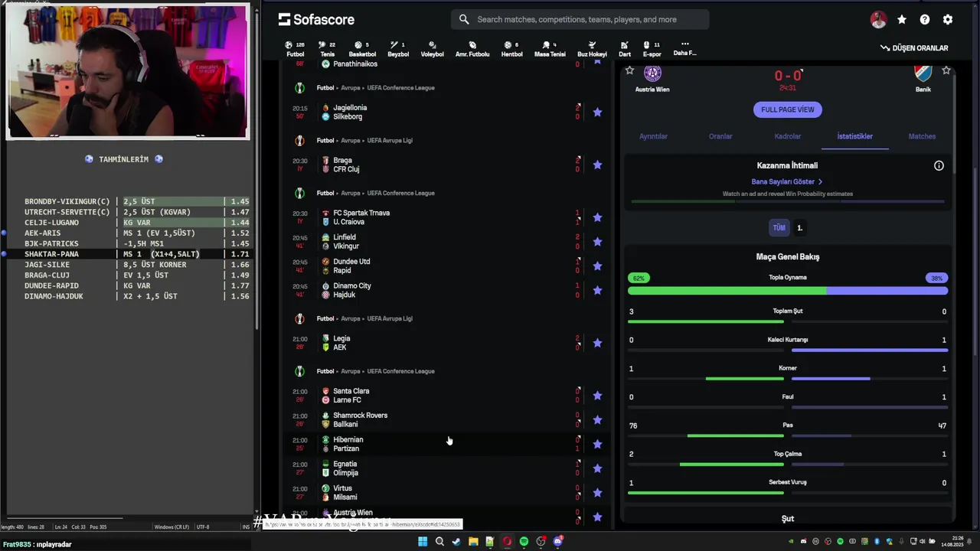Screen dimensions: 980x551
Task: Toggle favorite star for Dundee Utd vs Rapid
Action: (597, 266)
